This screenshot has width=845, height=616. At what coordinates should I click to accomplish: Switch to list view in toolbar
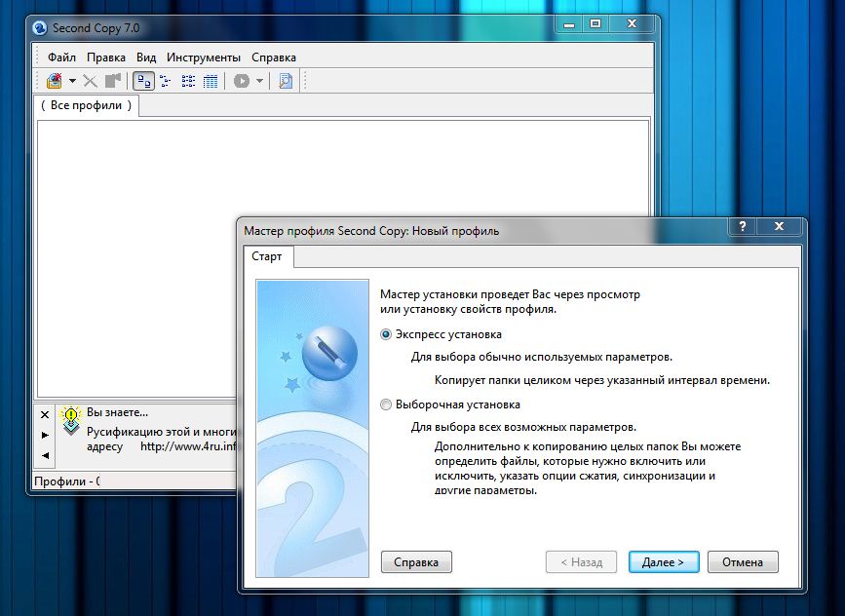188,82
